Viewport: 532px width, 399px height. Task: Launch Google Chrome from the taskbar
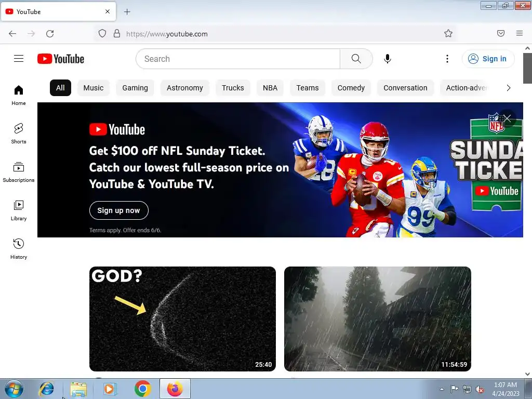[142, 389]
